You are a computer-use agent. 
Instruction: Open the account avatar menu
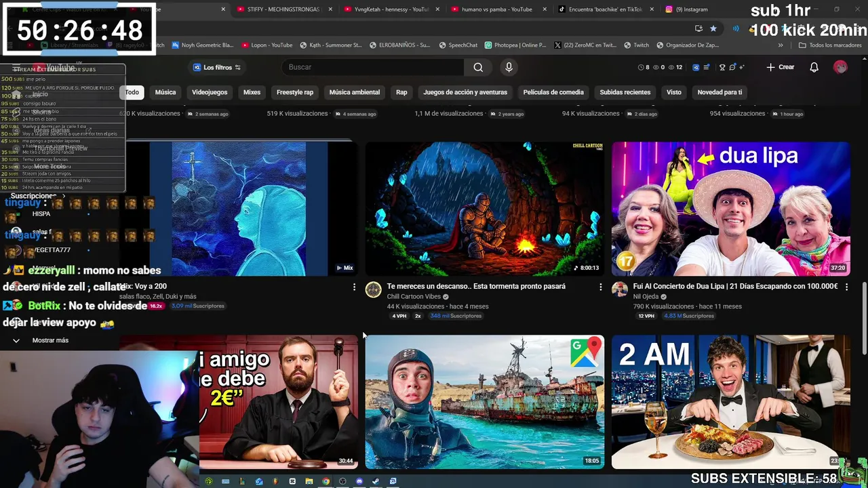(x=840, y=67)
